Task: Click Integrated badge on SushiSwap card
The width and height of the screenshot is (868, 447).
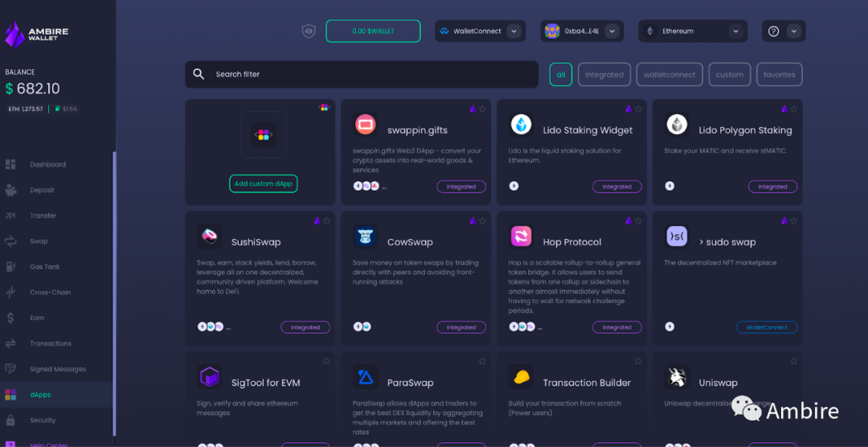Action: 305,327
